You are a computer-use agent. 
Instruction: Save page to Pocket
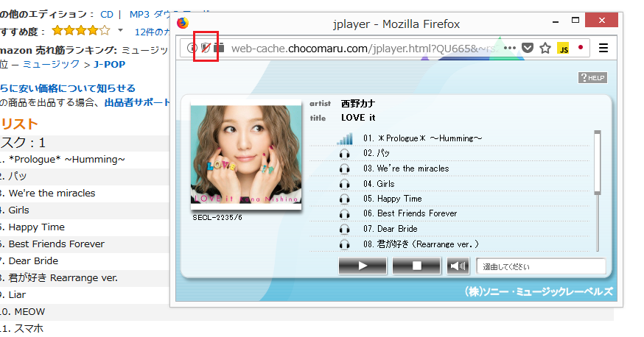click(x=528, y=49)
